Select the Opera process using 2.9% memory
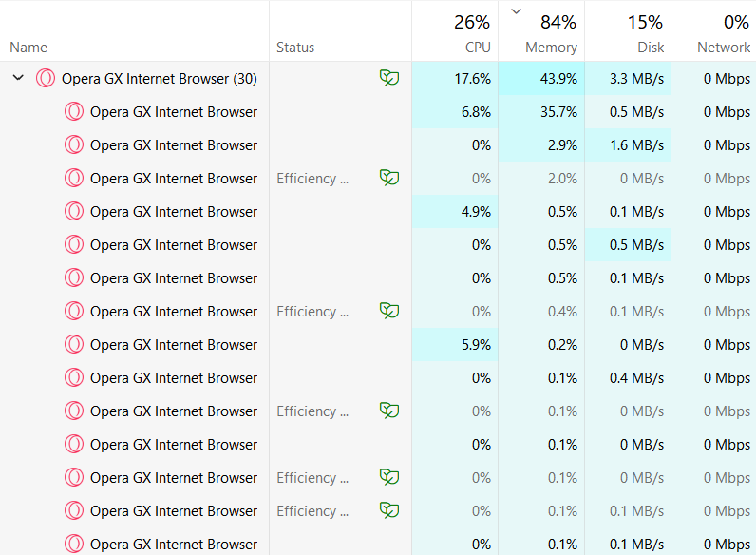Image resolution: width=756 pixels, height=555 pixels. (174, 145)
